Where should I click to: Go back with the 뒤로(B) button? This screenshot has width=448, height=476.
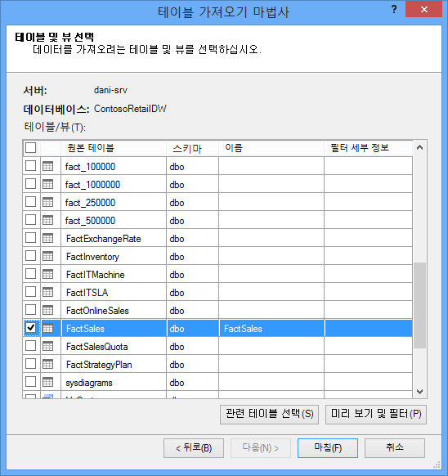coord(194,447)
